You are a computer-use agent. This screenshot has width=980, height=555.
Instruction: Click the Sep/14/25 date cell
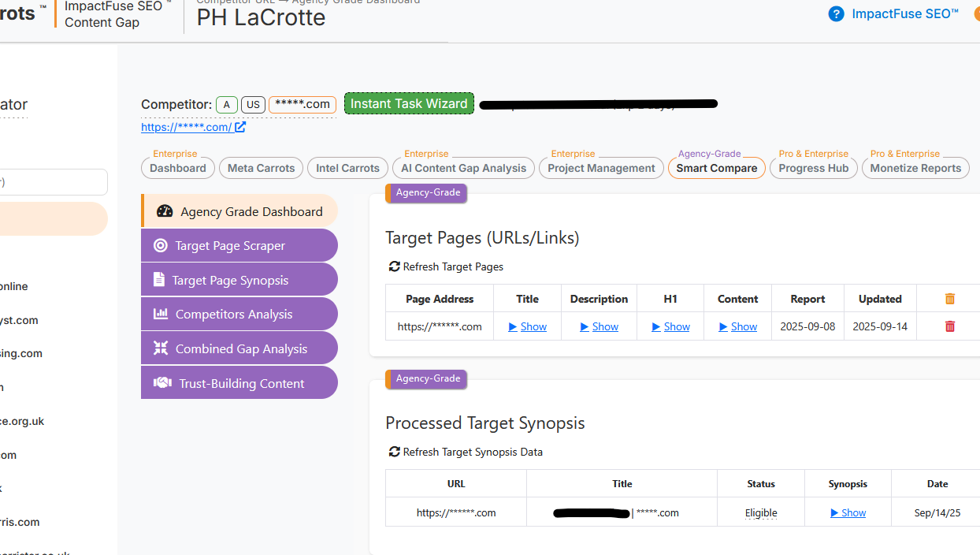[937, 512]
